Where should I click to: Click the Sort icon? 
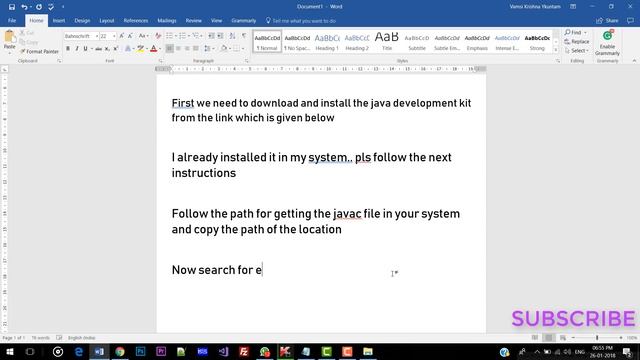click(232, 36)
